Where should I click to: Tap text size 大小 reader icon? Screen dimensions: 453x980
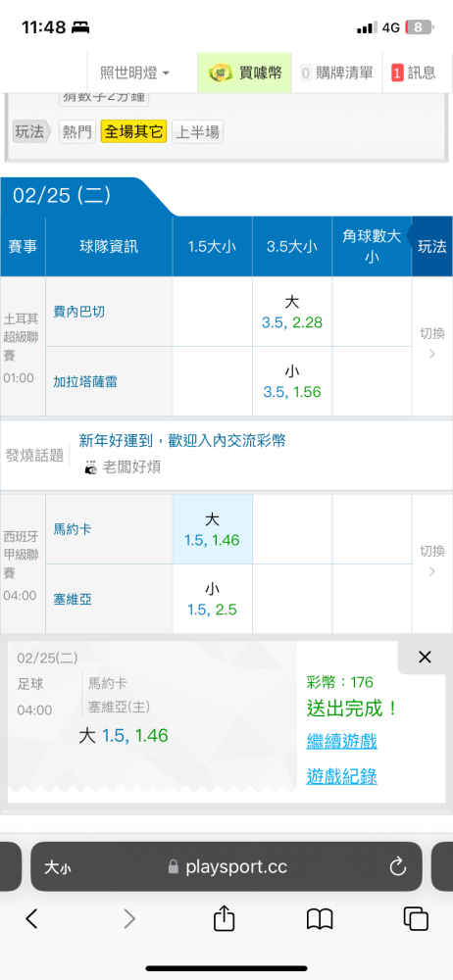58,867
